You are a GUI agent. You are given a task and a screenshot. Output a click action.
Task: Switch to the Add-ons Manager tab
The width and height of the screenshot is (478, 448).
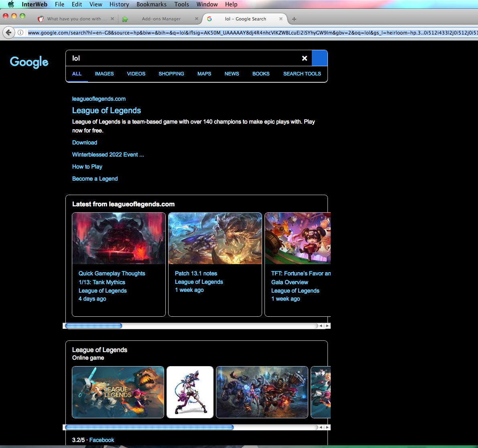pos(161,19)
